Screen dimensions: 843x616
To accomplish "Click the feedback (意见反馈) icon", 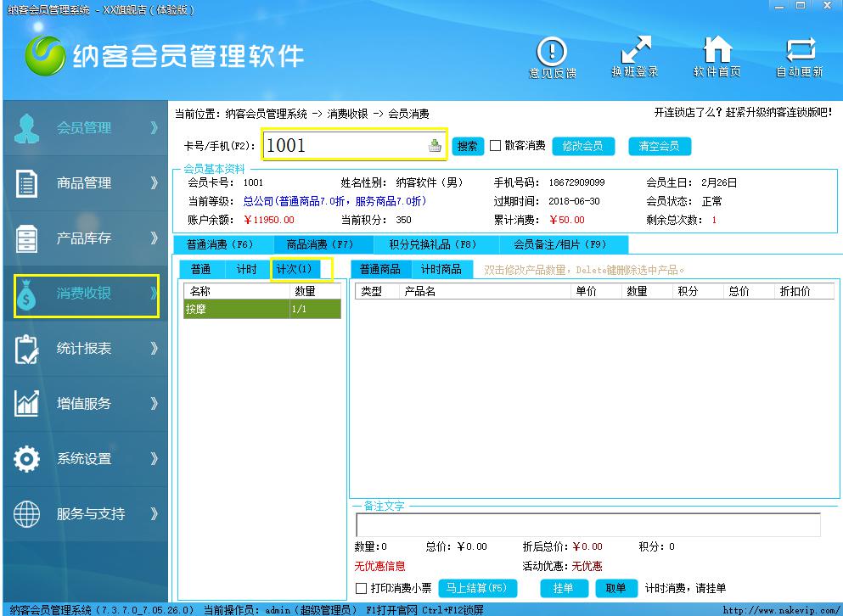I will coord(553,51).
